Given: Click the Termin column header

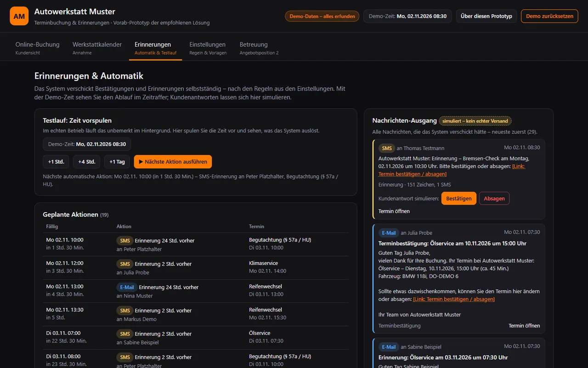Looking at the screenshot, I should pos(257,226).
